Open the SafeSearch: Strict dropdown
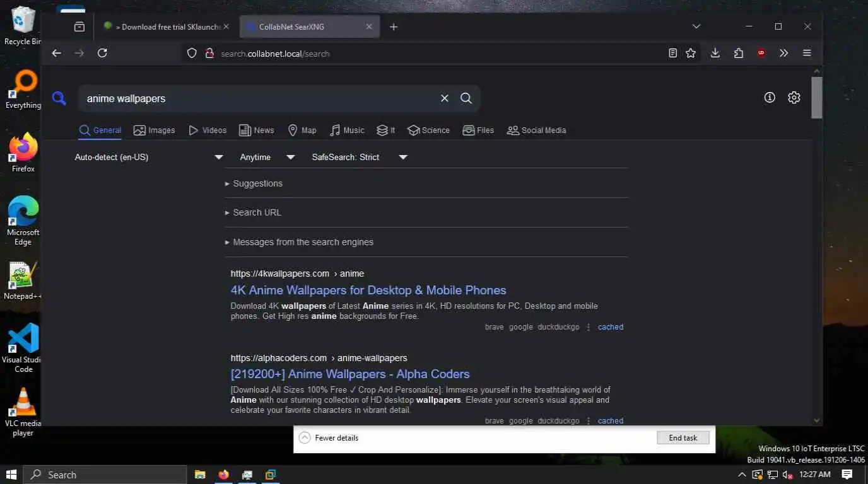The image size is (868, 484). (x=360, y=157)
